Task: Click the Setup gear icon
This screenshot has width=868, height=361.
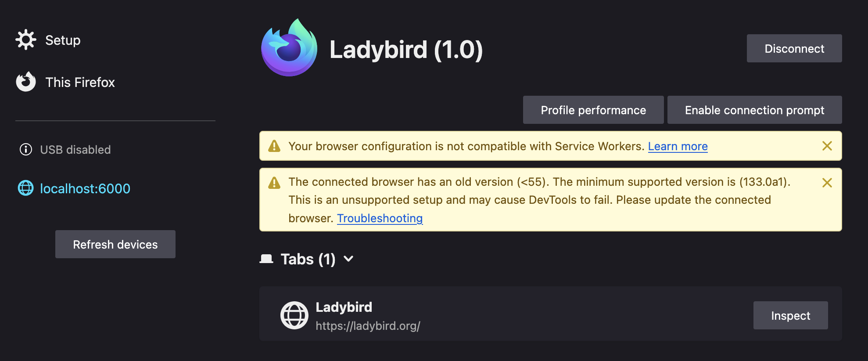Action: 26,40
